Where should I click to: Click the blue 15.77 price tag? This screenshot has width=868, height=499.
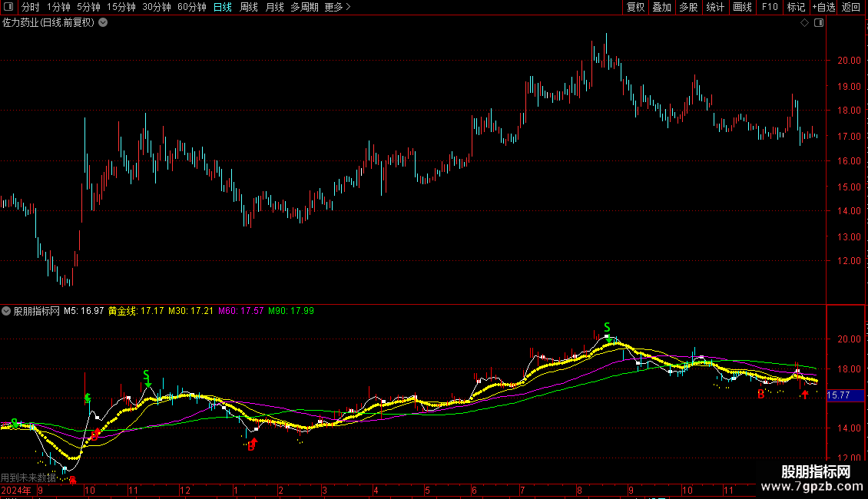tap(845, 395)
